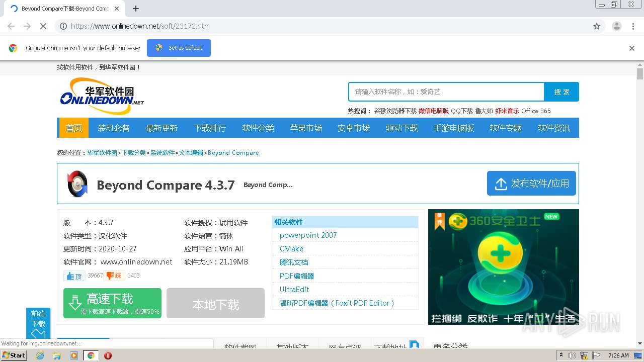Click the red Opera-style taskbar icon

pos(108,355)
